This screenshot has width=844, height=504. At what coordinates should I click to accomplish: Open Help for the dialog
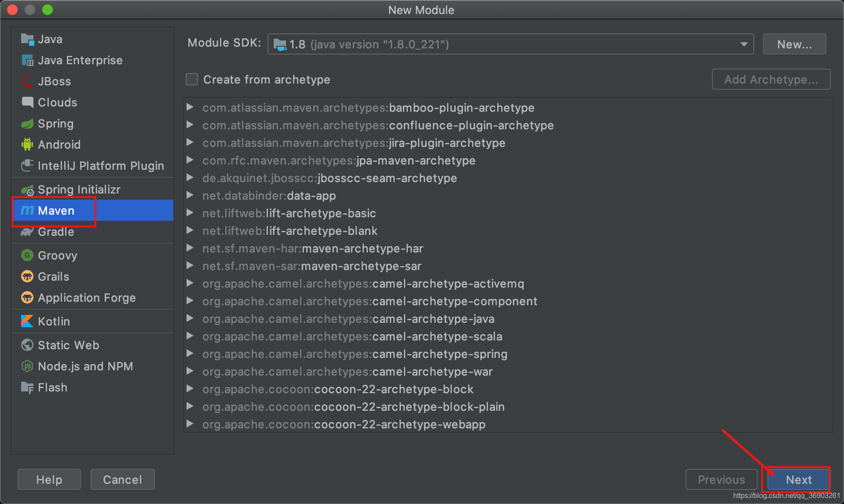pos(49,479)
